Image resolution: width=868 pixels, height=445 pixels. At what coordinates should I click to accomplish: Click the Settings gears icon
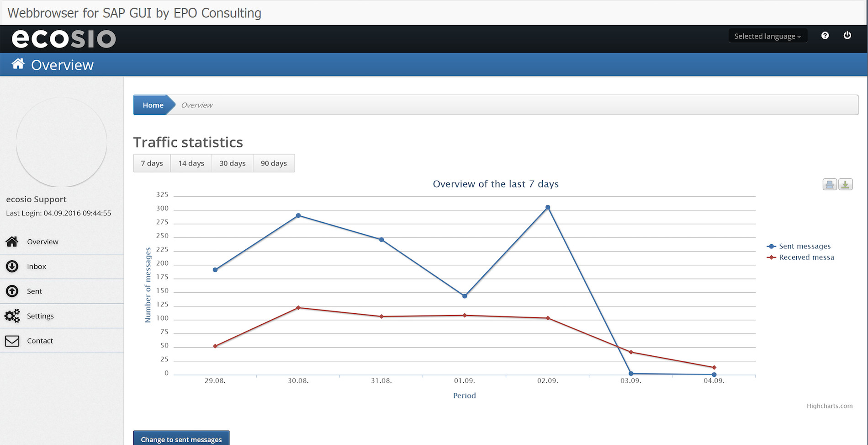coord(12,316)
